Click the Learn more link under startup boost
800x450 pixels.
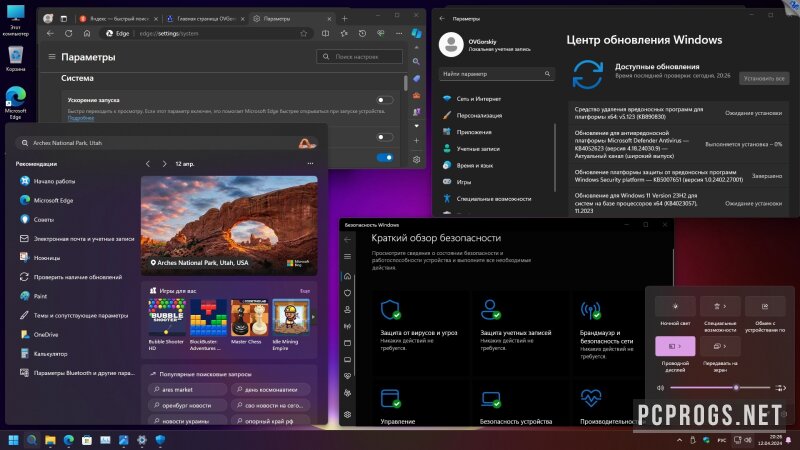[x=81, y=118]
